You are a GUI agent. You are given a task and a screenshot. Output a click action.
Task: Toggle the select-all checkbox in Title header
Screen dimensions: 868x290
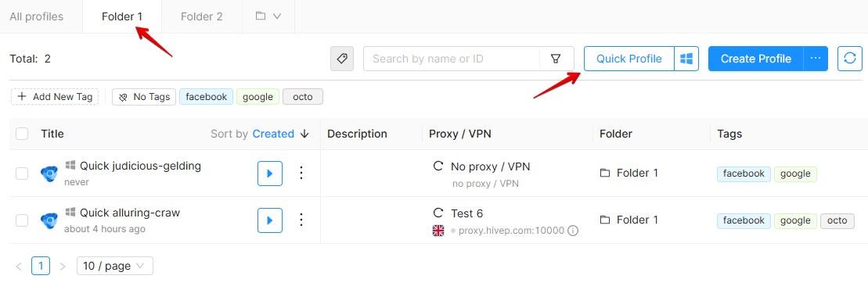click(22, 134)
